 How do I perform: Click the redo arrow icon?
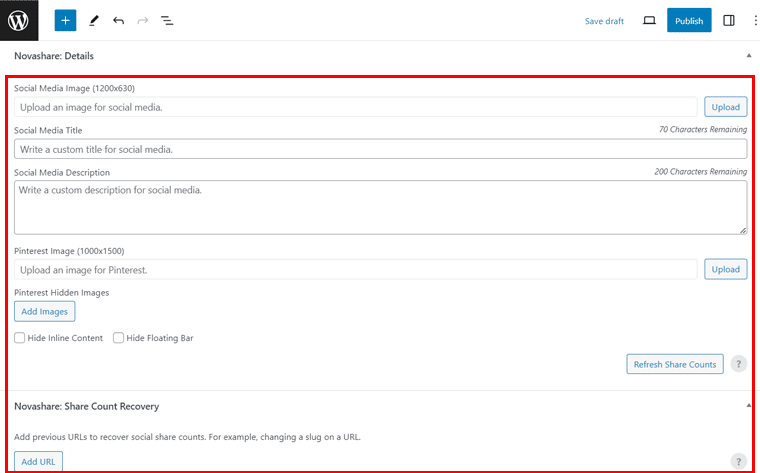coord(142,20)
